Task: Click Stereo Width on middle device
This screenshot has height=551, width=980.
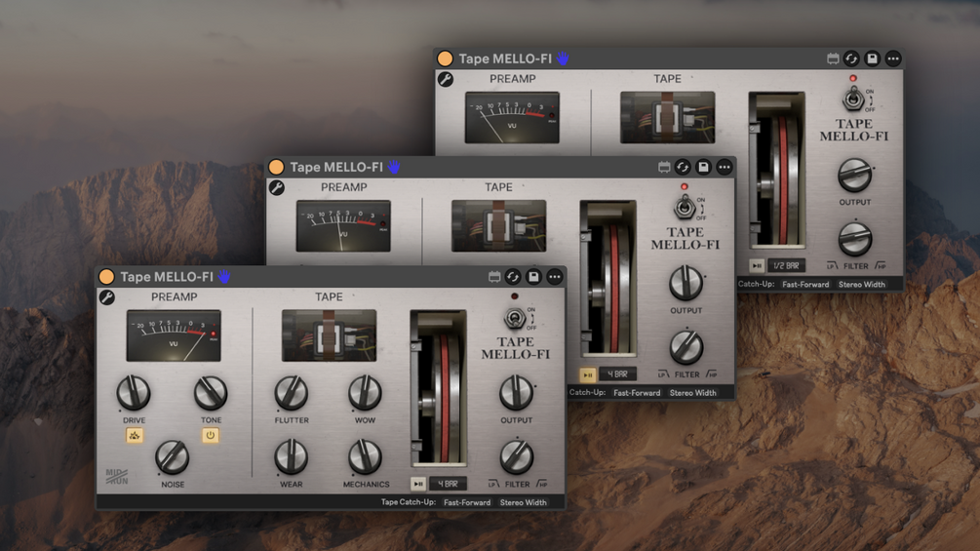Action: click(x=692, y=393)
